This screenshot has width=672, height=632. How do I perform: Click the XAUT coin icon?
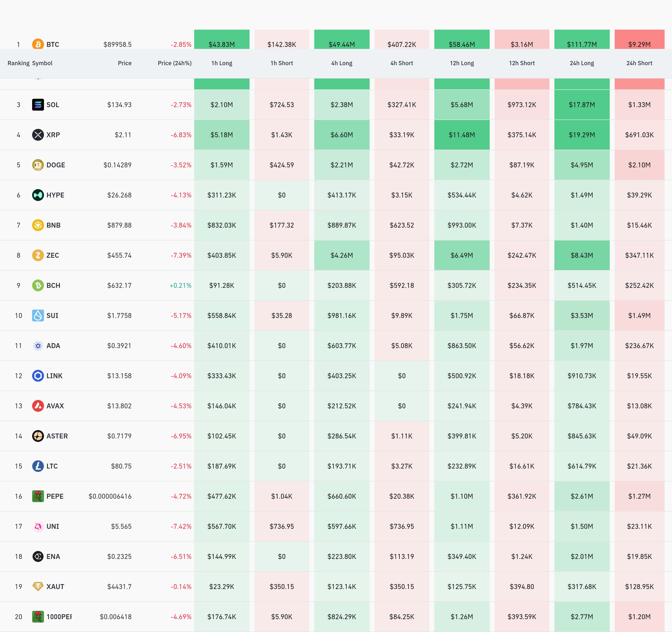38,586
